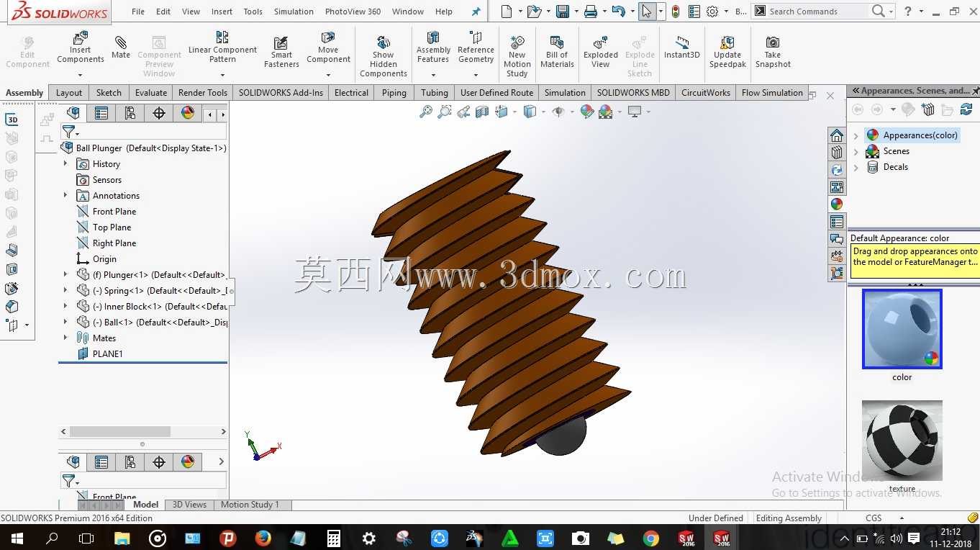Expand the Ball<1> component
Image resolution: width=980 pixels, height=550 pixels.
click(x=65, y=323)
